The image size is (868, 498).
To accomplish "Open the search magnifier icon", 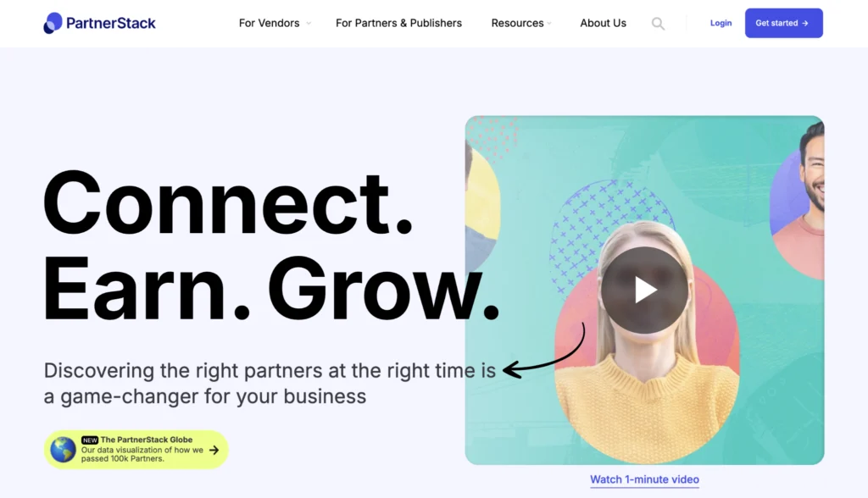I will [658, 24].
